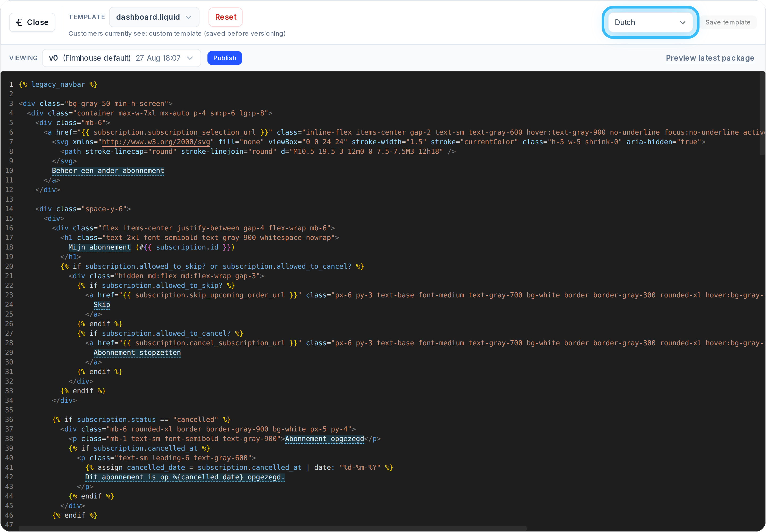
Task: Click 'subscription.id' variable on line 18
Action: tap(187, 247)
